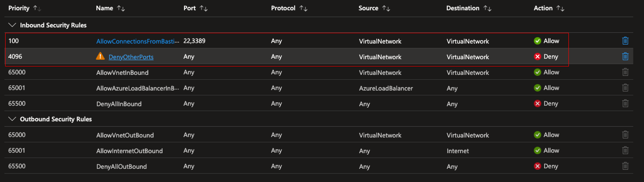Sort rules by Port column arrows

pyautogui.click(x=204, y=8)
